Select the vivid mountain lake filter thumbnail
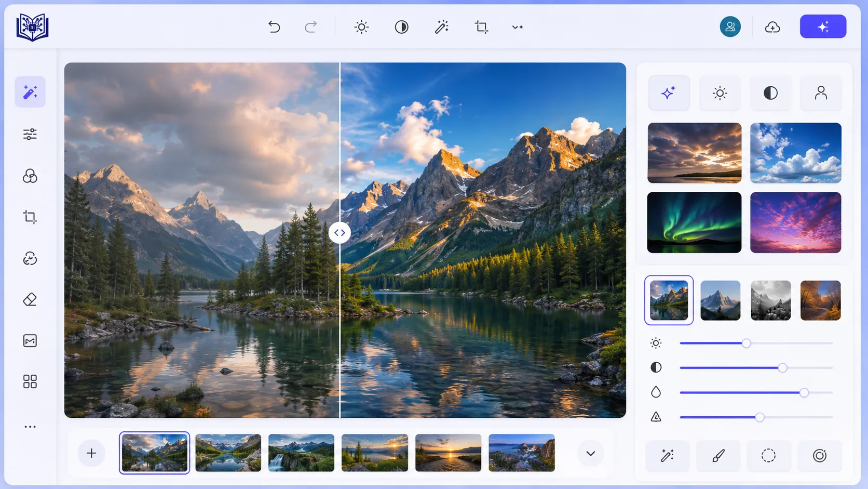 coord(669,300)
